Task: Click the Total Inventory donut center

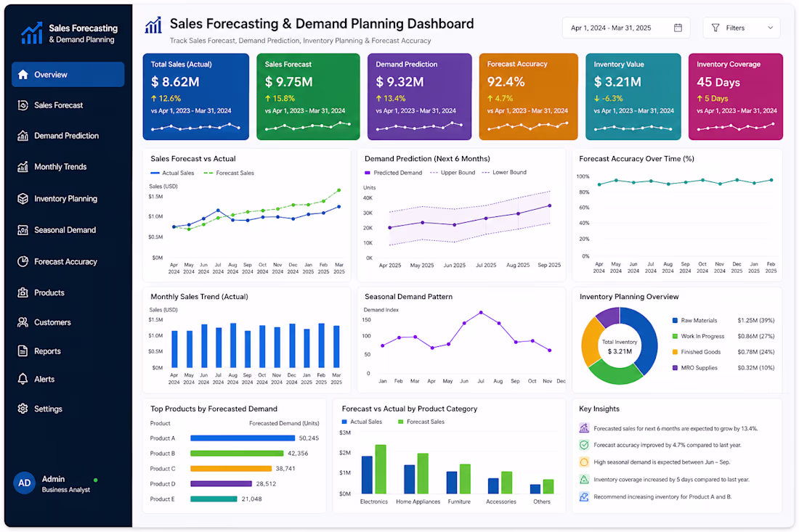Action: point(620,347)
